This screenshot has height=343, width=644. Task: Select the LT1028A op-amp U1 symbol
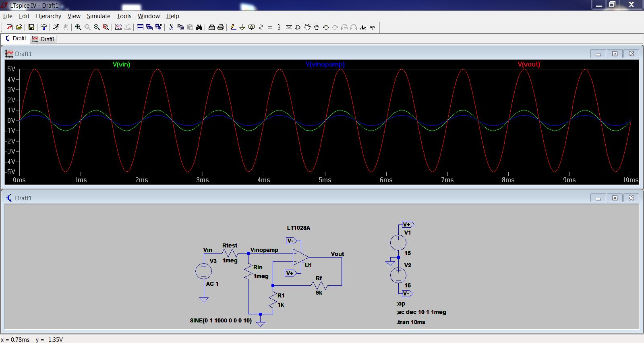(301, 257)
